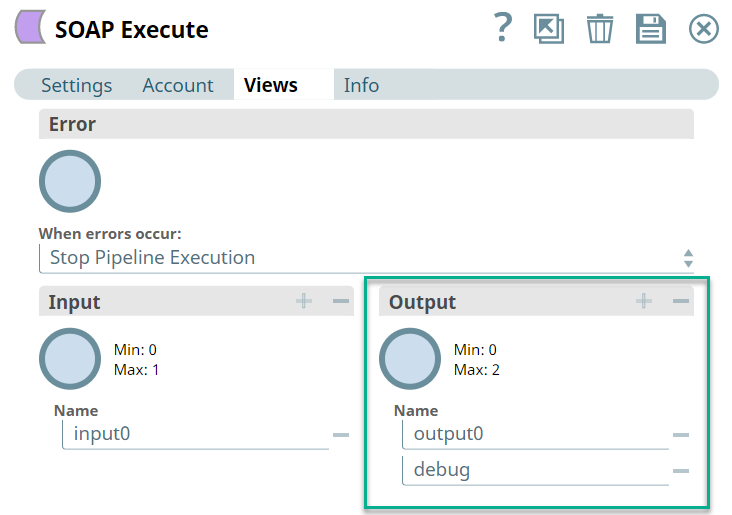Go to the Info tab
The height and width of the screenshot is (515, 732).
361,85
